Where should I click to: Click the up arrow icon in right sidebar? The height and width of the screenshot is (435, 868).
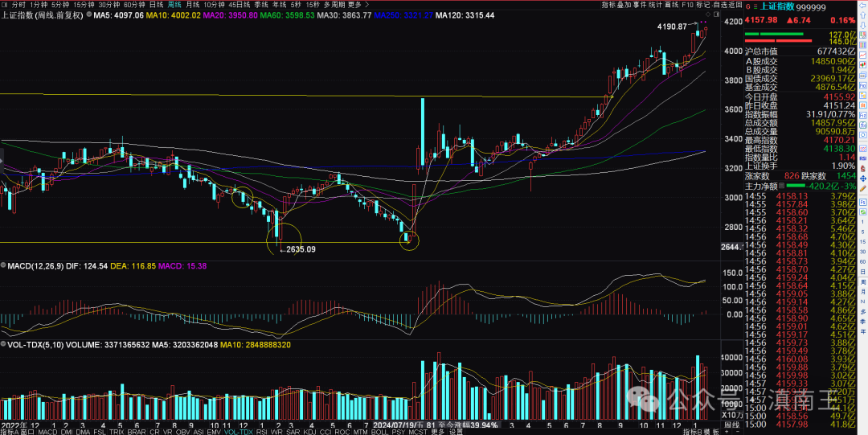[862, 15]
